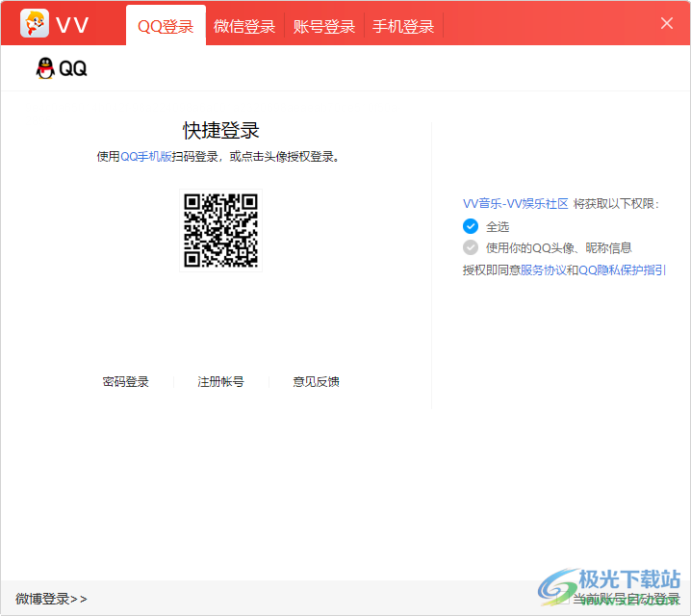Switch to the 微信登录 tab
This screenshot has width=691, height=616.
(x=244, y=26)
